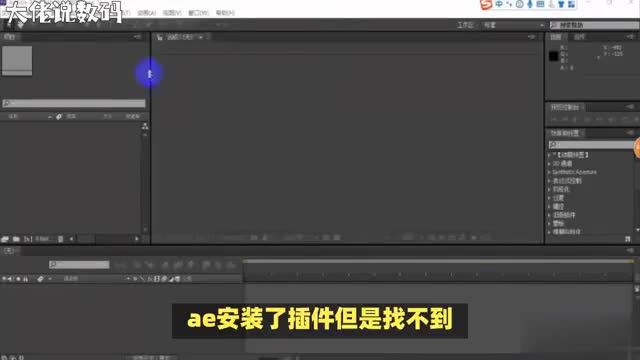Open the 视图(V) menu
Screen dimensions: 640x360
pos(172,13)
